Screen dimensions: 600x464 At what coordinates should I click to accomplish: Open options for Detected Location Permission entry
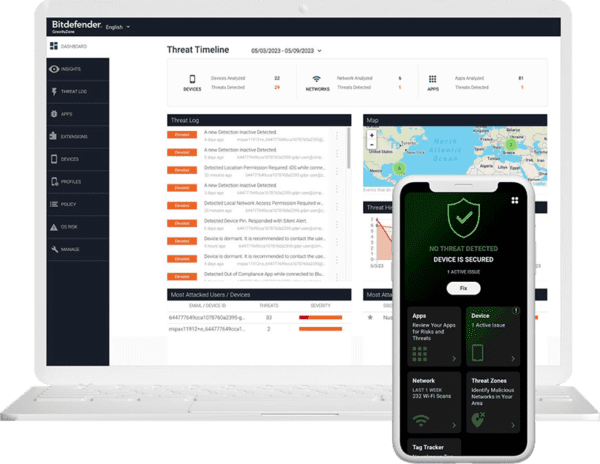tap(337, 171)
